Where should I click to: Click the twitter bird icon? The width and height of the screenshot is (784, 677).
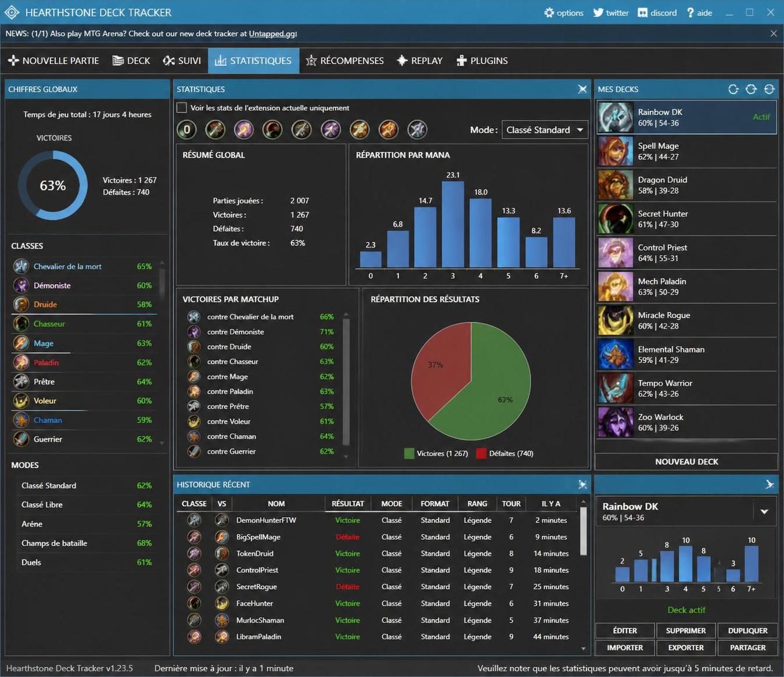[598, 13]
